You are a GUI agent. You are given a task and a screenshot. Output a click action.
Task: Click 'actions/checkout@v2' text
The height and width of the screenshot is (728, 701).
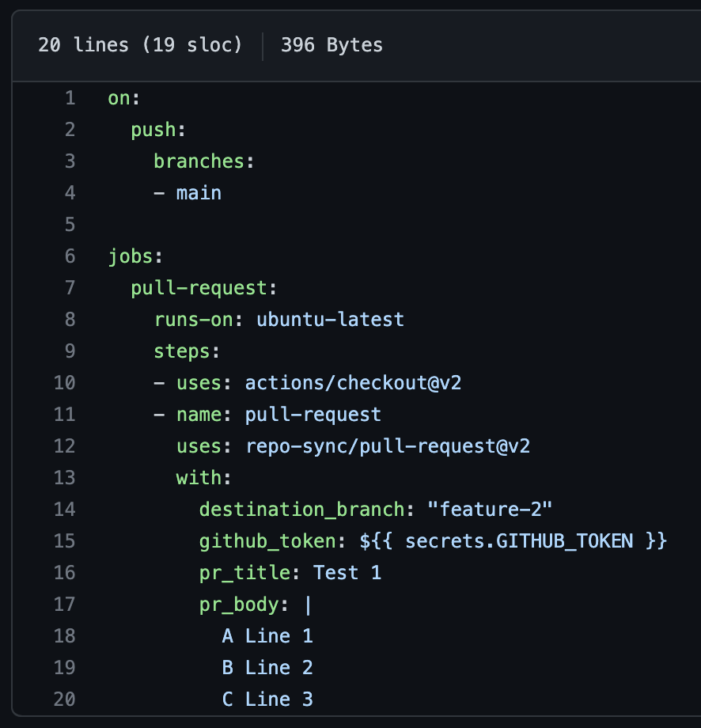[x=354, y=382]
